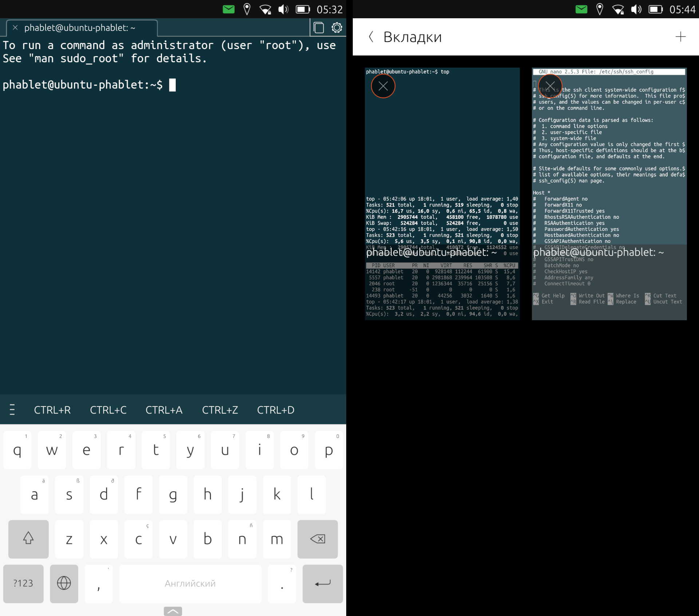Create a new tab with the plus icon

(680, 36)
